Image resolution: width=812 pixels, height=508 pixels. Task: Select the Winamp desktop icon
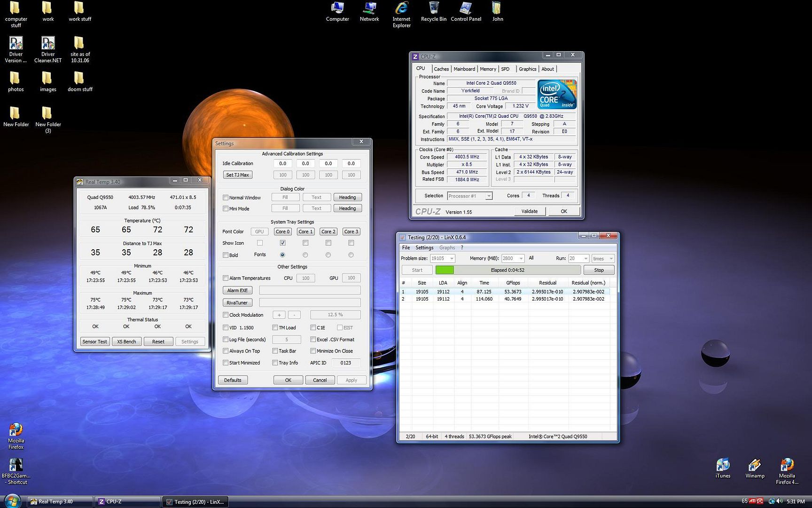tap(755, 468)
